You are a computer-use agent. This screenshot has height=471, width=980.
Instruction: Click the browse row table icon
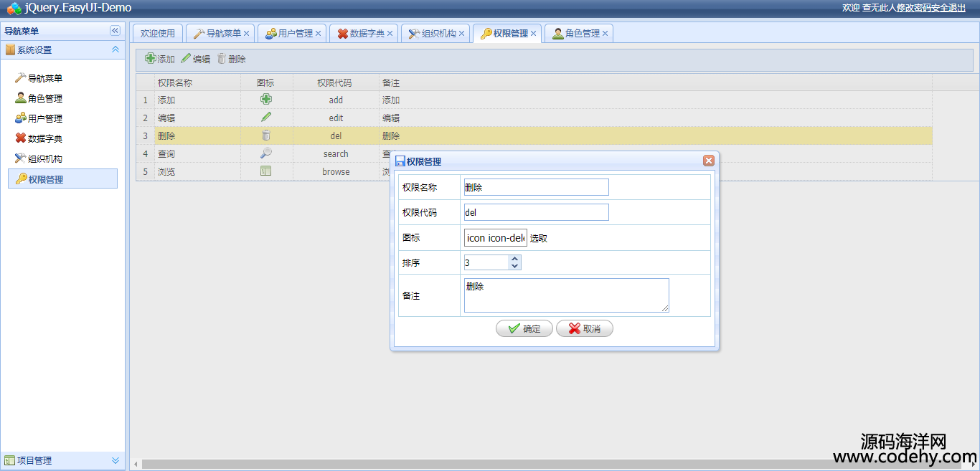265,171
